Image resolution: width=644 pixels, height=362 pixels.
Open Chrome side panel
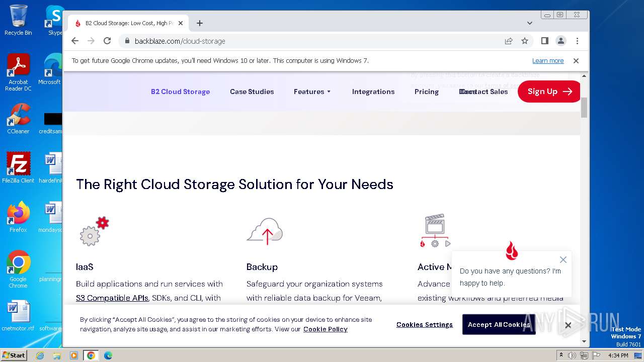click(x=544, y=41)
